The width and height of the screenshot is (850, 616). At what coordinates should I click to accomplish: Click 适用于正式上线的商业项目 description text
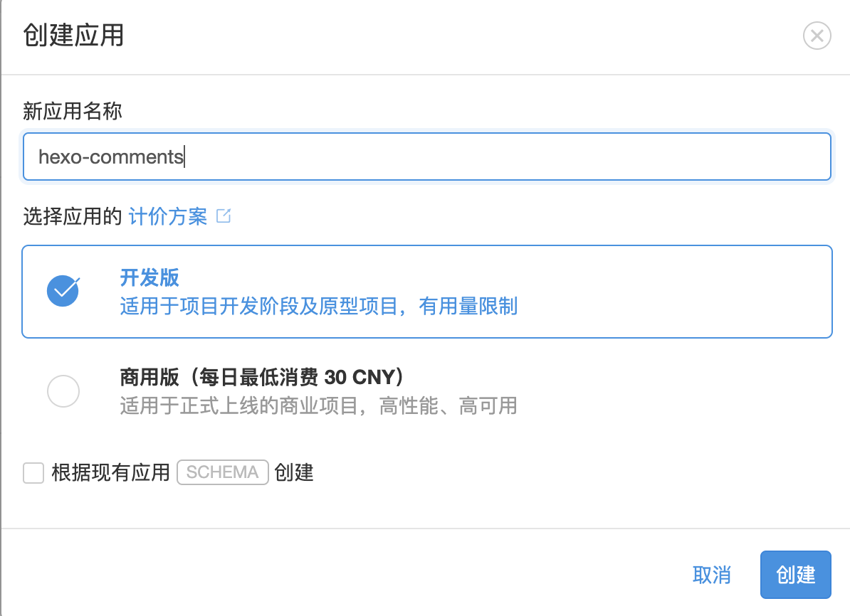239,405
